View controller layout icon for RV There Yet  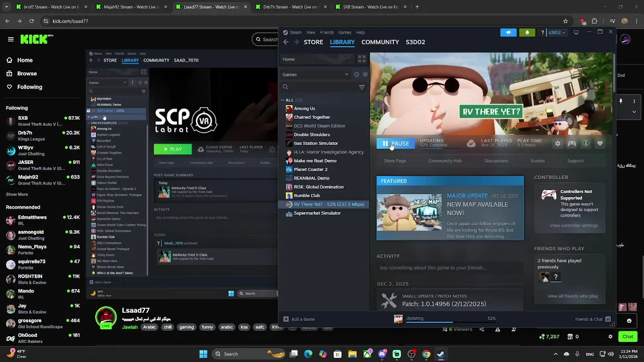tap(572, 143)
